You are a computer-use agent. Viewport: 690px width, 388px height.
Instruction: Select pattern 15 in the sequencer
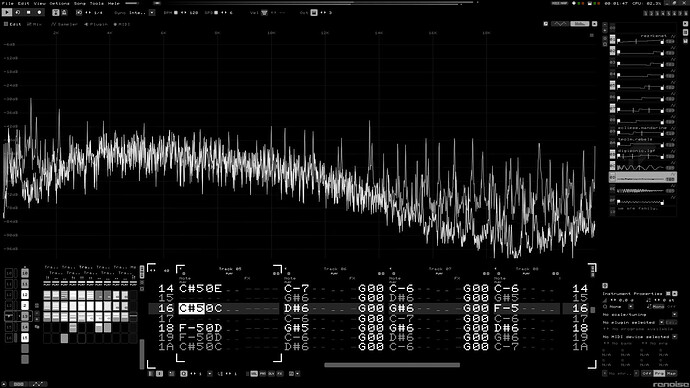click(25, 337)
